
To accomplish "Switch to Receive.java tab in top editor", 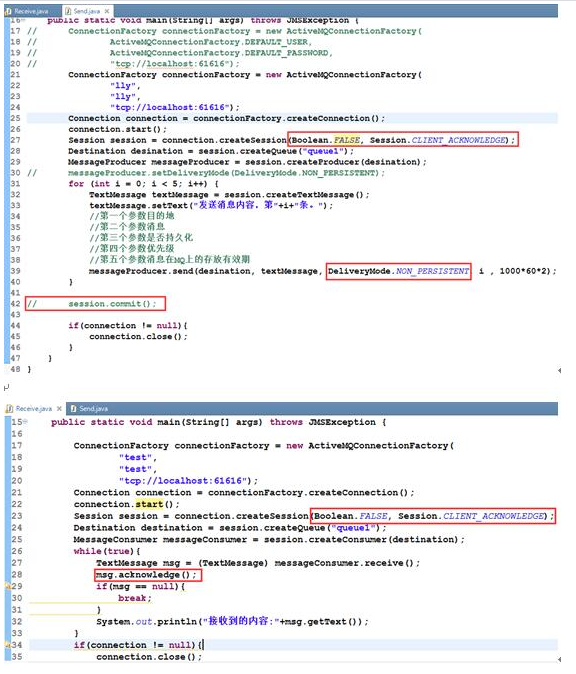I will [x=30, y=11].
